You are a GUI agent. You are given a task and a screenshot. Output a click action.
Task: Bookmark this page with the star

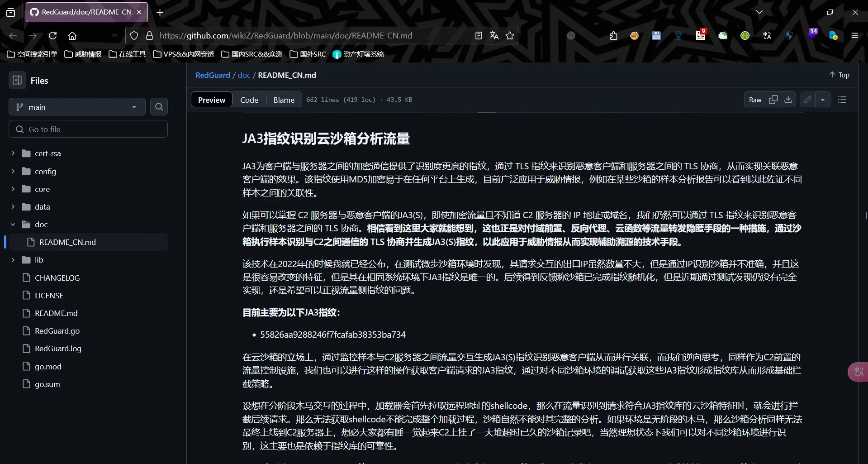510,36
